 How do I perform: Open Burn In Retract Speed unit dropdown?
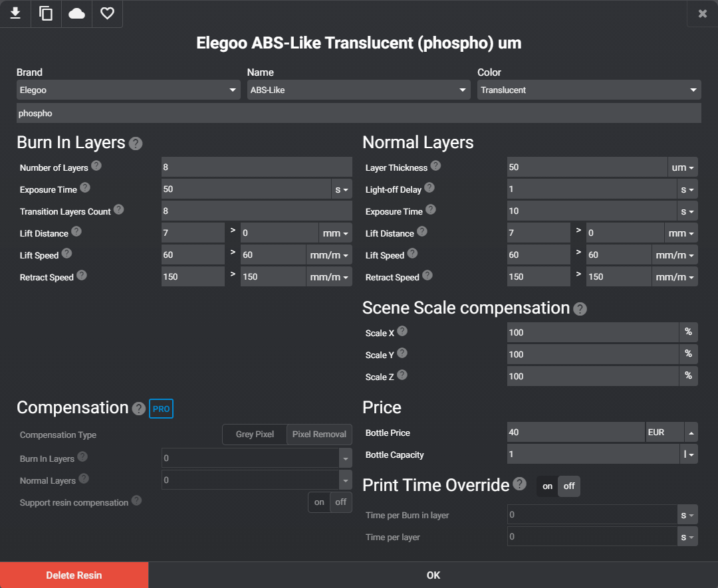pos(329,277)
